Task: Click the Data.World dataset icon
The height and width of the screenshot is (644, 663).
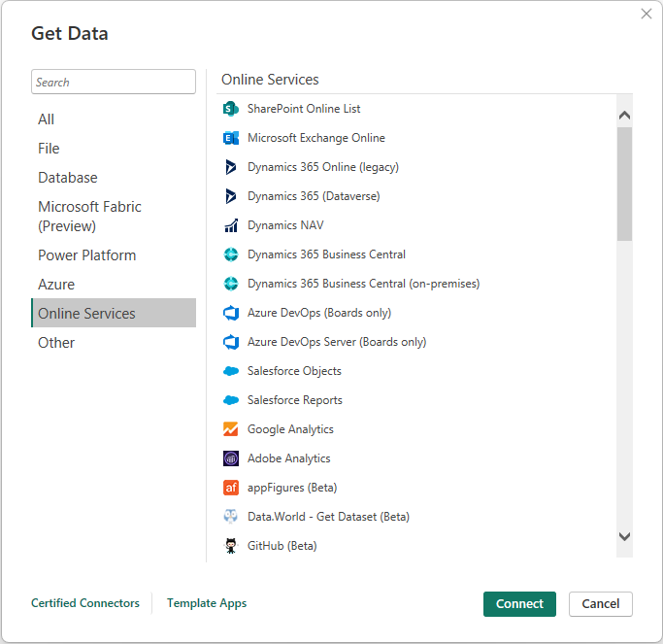Action: click(x=231, y=517)
